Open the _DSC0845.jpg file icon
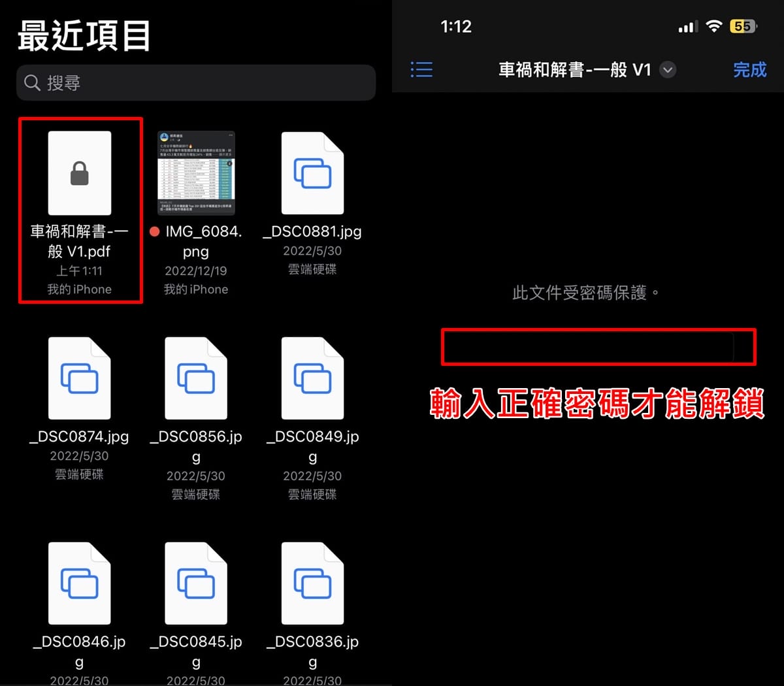Viewport: 784px width, 686px height. (x=196, y=583)
